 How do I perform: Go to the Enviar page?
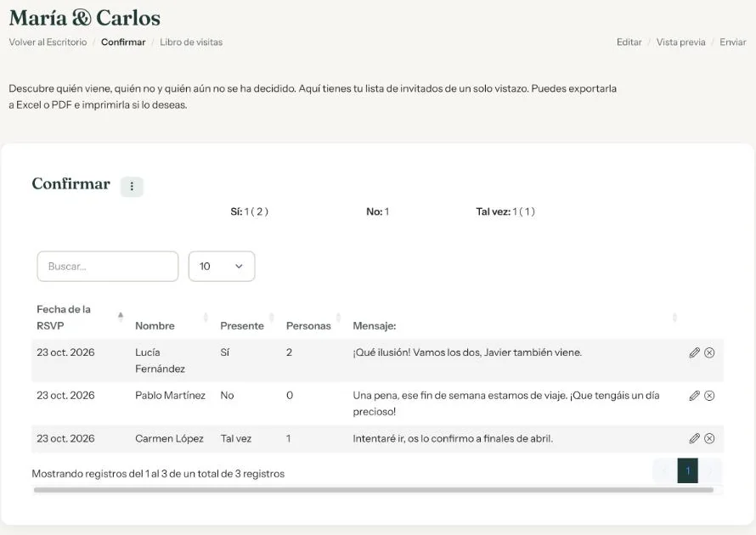(732, 42)
